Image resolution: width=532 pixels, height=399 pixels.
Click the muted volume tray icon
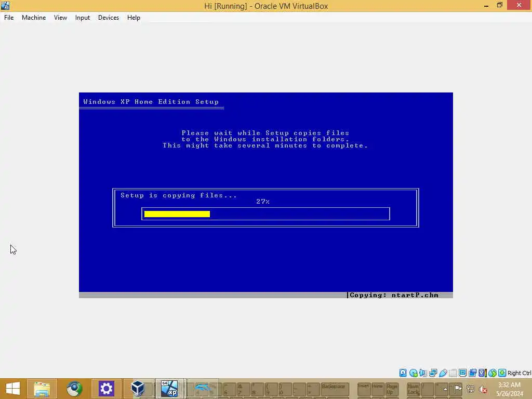coord(483,389)
